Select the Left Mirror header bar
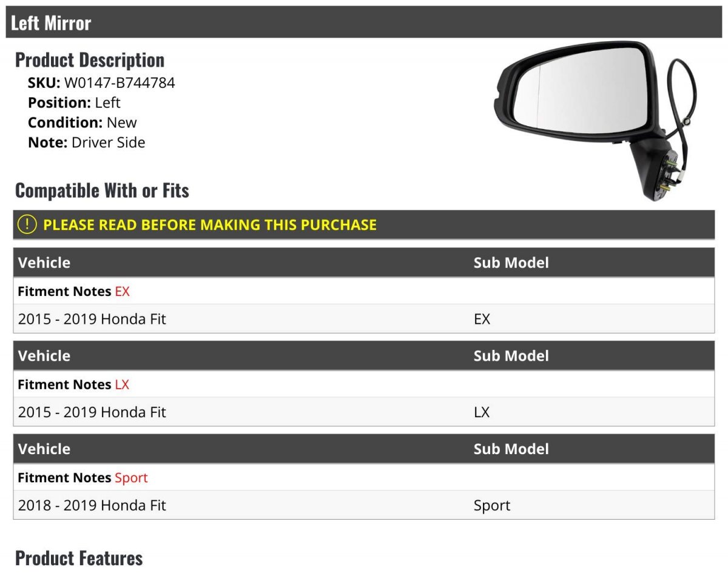728x573 pixels. click(364, 22)
